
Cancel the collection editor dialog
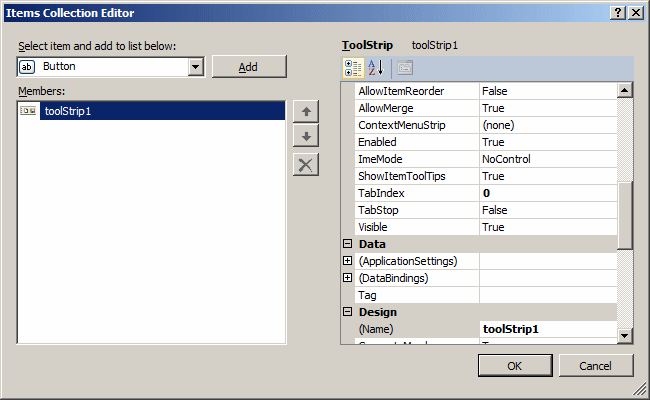pyautogui.click(x=596, y=366)
